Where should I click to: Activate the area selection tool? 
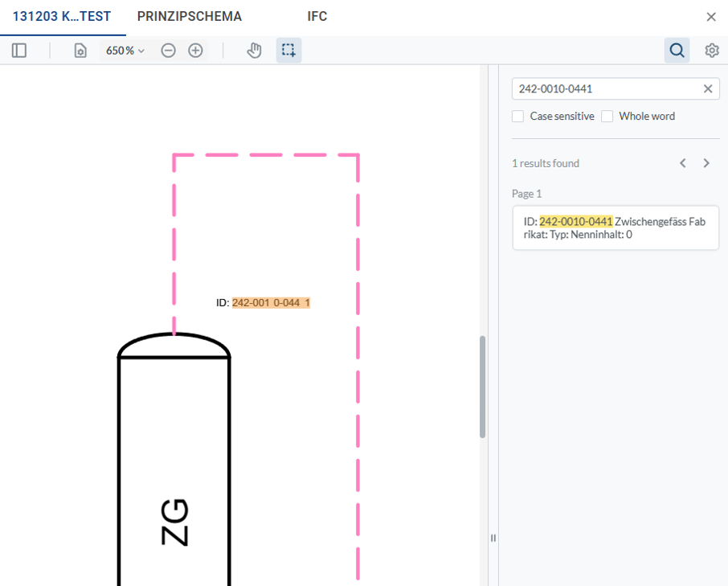click(288, 51)
